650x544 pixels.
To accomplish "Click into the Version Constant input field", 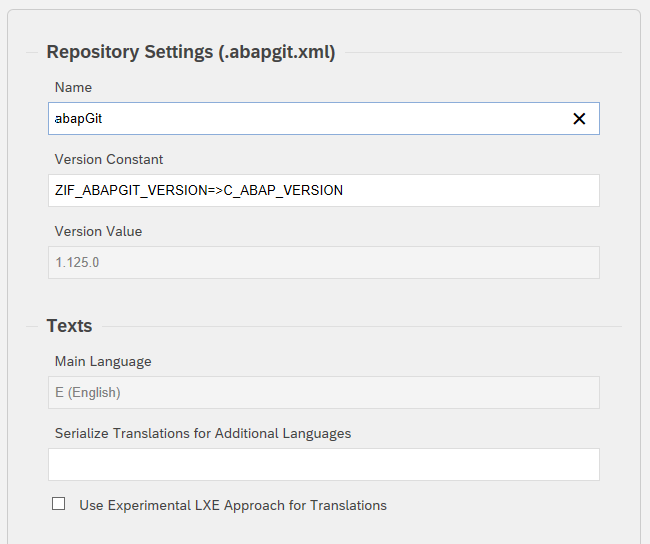I will click(324, 190).
